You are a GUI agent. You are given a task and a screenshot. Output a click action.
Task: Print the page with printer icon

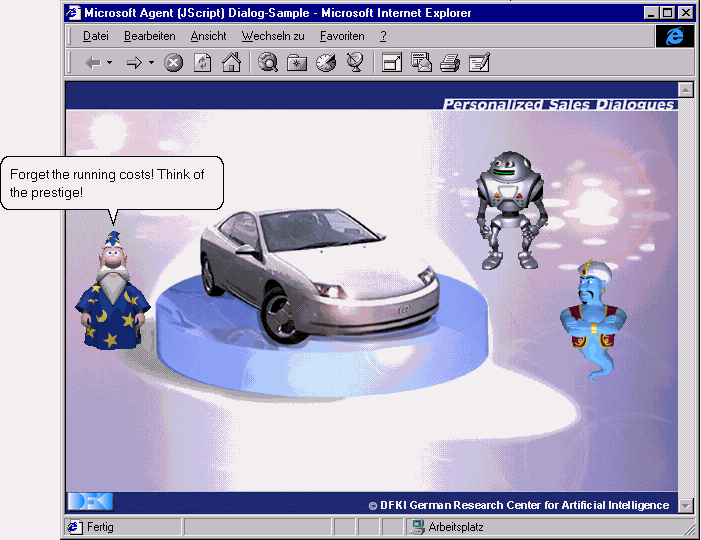450,63
